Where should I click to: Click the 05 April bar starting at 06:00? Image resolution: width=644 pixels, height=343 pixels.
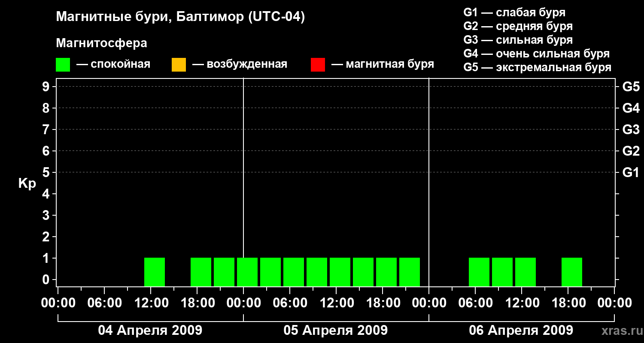click(x=294, y=272)
